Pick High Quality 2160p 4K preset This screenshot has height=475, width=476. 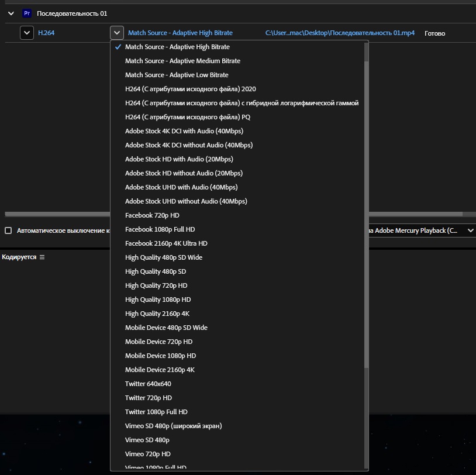click(157, 314)
